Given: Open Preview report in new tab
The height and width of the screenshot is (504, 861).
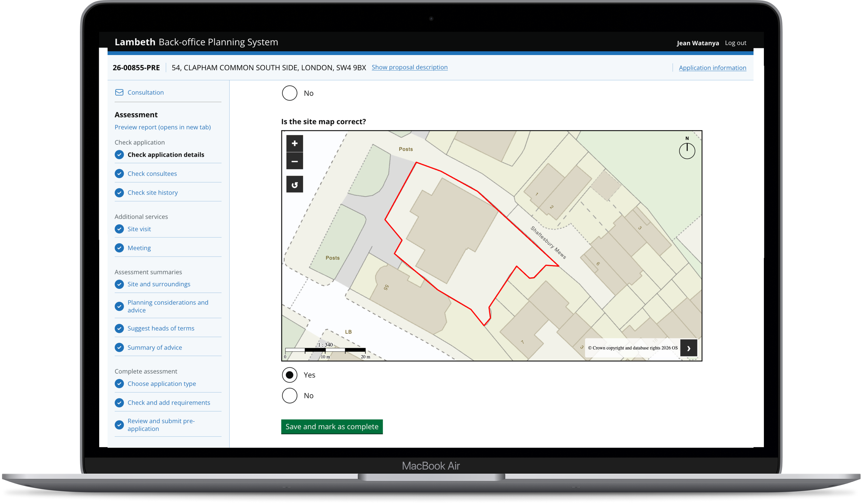Looking at the screenshot, I should coord(163,127).
